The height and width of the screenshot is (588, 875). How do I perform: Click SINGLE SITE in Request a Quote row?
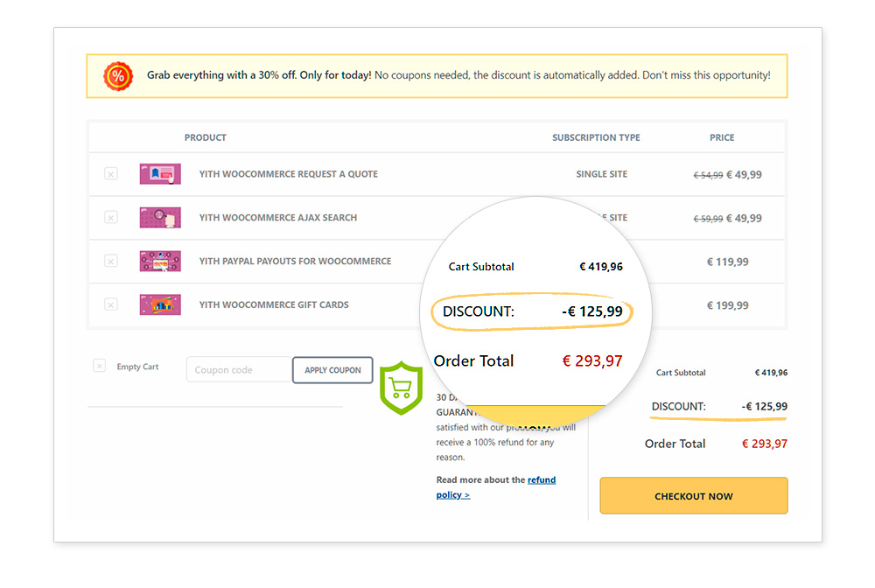pos(602,174)
